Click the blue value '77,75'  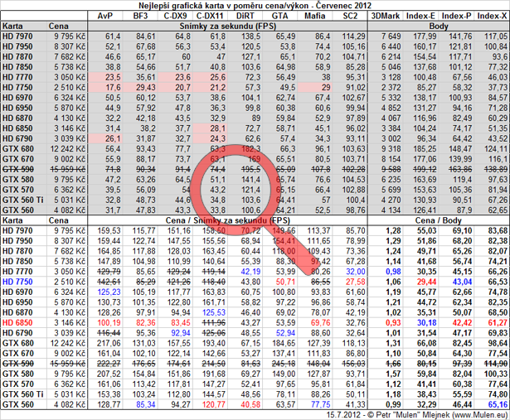pyautogui.click(x=320, y=404)
